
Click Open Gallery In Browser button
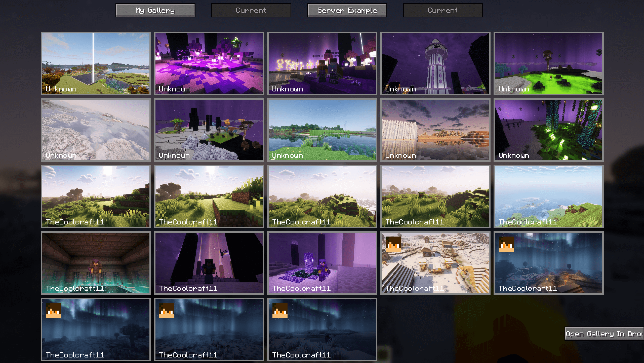(x=604, y=334)
